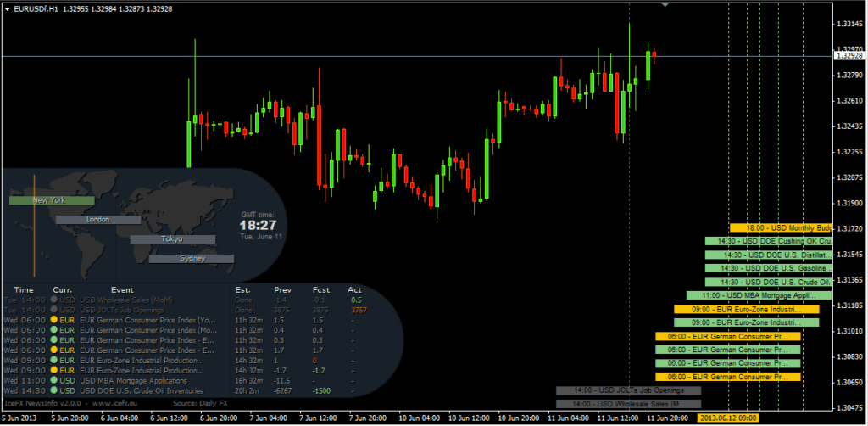The width and height of the screenshot is (868, 426).
Task: Click '10 Jun 04:00' on the time axis
Action: pos(420,418)
